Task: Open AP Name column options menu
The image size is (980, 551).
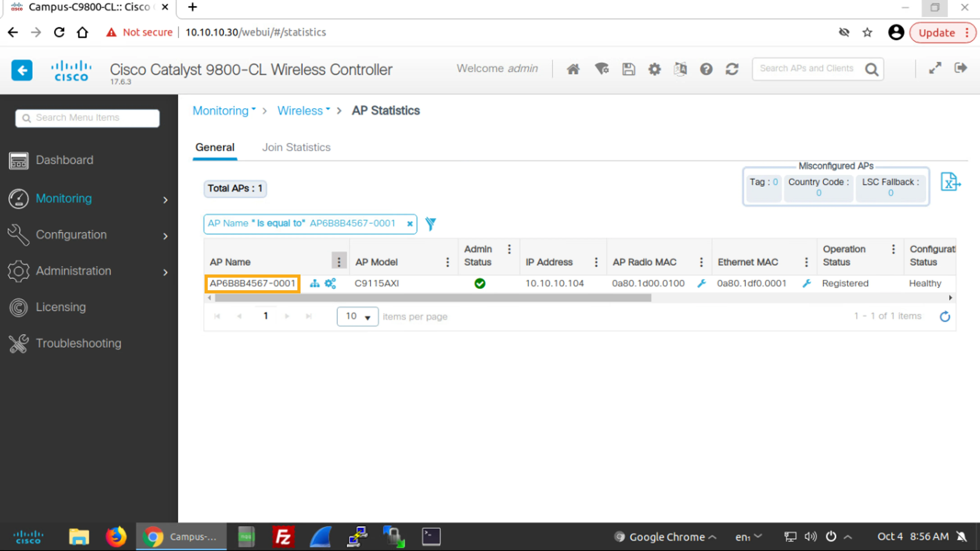Action: click(x=339, y=261)
